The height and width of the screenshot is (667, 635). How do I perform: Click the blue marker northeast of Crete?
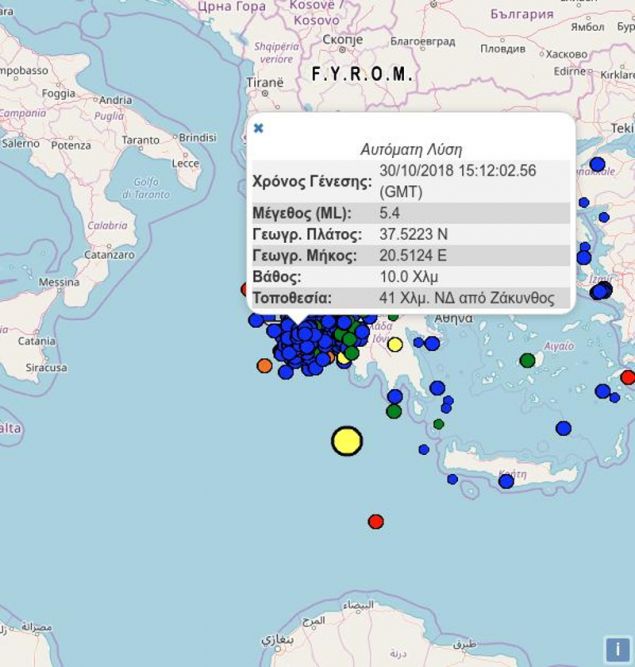click(x=563, y=428)
